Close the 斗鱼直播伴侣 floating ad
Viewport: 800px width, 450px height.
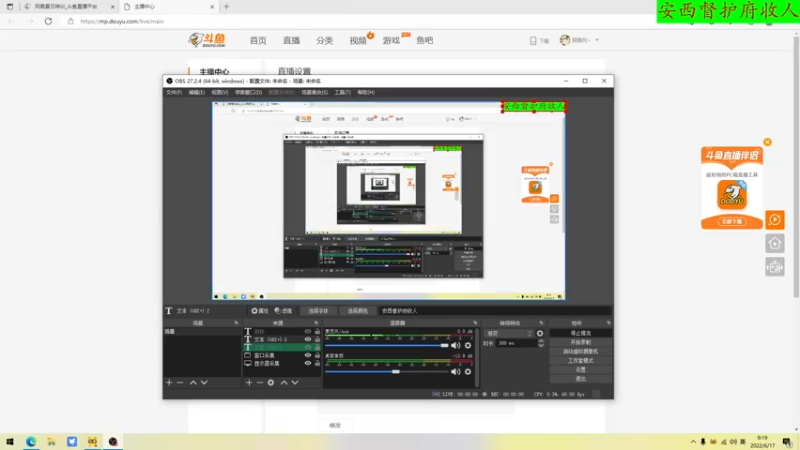coord(767,142)
